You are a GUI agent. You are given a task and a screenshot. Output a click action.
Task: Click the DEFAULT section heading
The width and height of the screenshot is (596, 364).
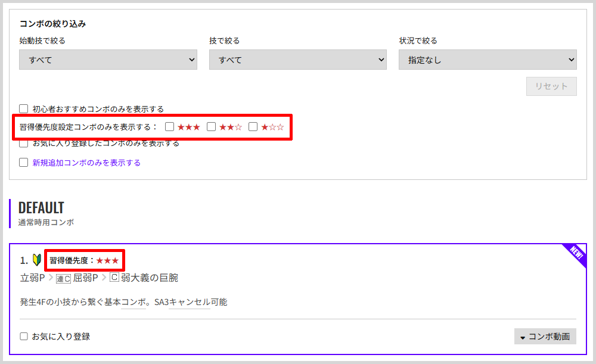[x=41, y=208]
